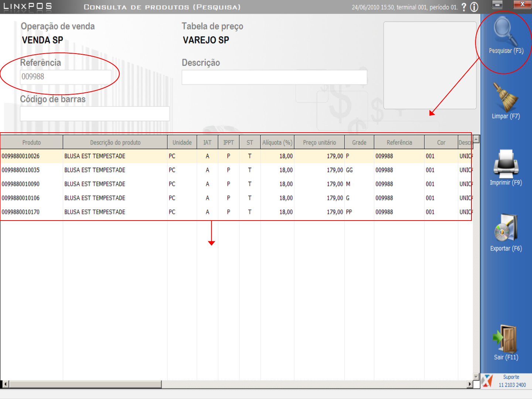Screen dimensions: 532x399
Task: Click the Código de barras input field
Action: click(95, 114)
